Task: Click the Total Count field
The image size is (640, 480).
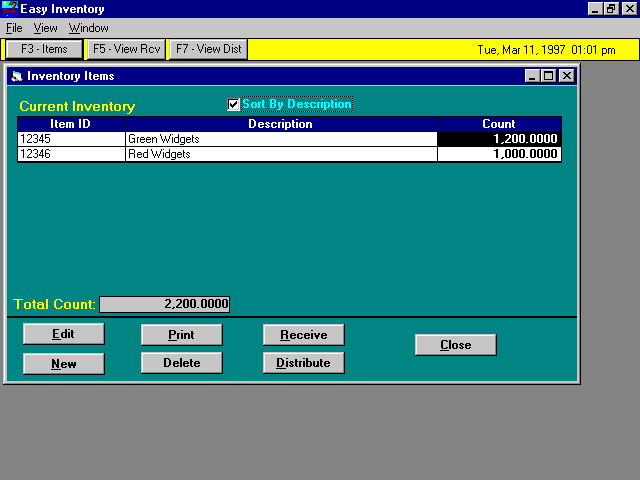Action: 164,304
